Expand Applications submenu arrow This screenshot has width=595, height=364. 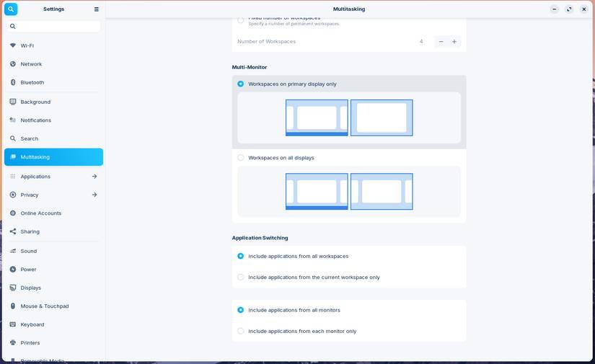94,177
